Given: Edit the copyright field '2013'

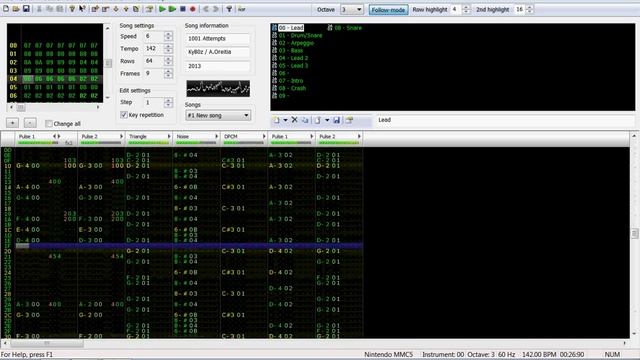Looking at the screenshot, I should (218, 66).
